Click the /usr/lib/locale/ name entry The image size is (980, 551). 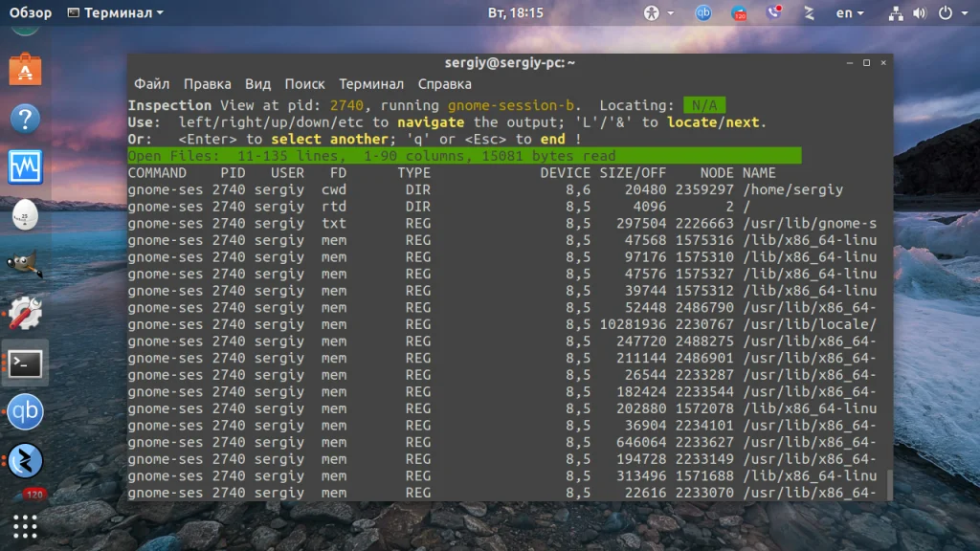[810, 324]
